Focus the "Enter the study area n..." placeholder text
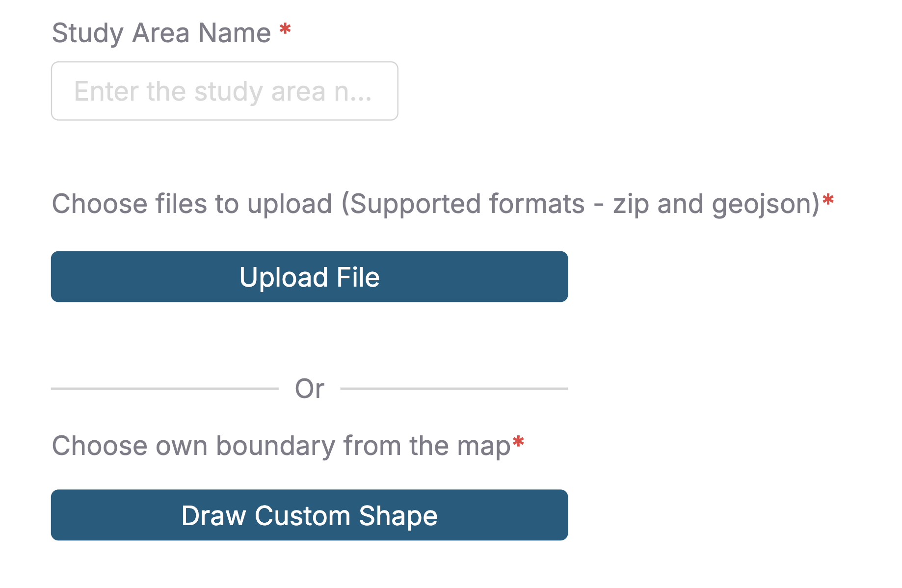Screen dimensions: 902x588 [223, 91]
